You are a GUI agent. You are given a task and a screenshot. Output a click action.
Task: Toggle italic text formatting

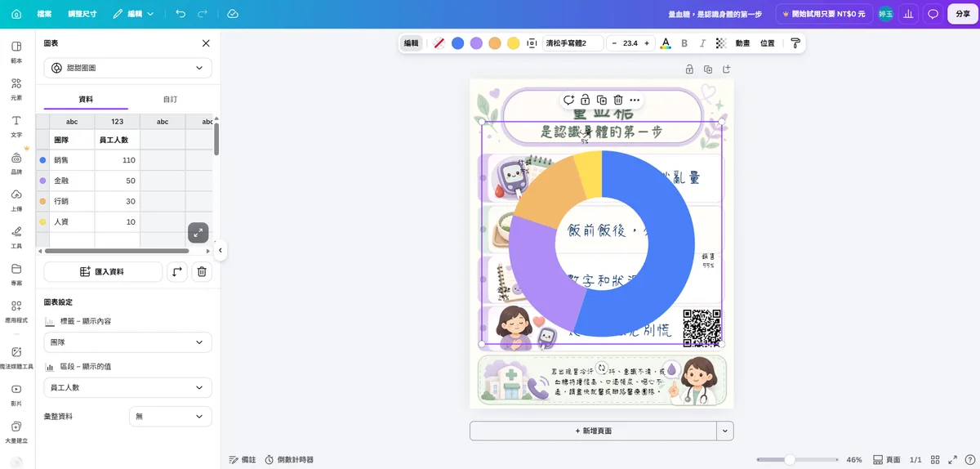point(702,43)
